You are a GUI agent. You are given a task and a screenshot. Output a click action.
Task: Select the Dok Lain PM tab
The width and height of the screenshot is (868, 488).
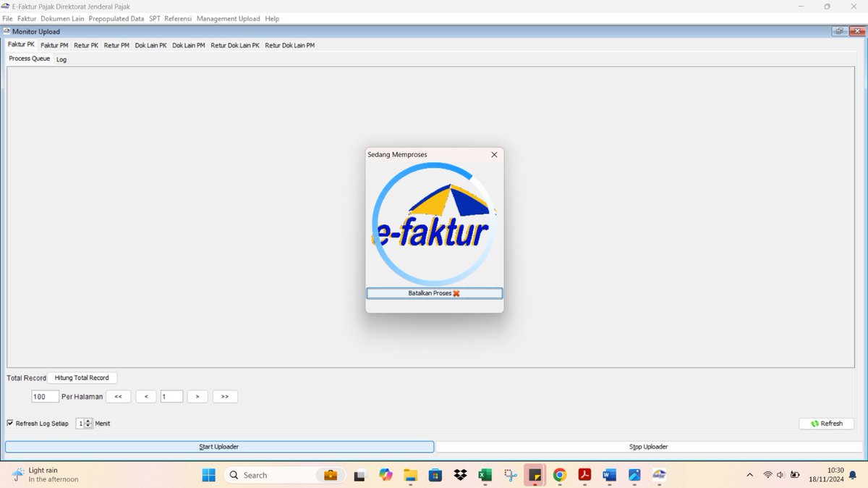(x=188, y=45)
